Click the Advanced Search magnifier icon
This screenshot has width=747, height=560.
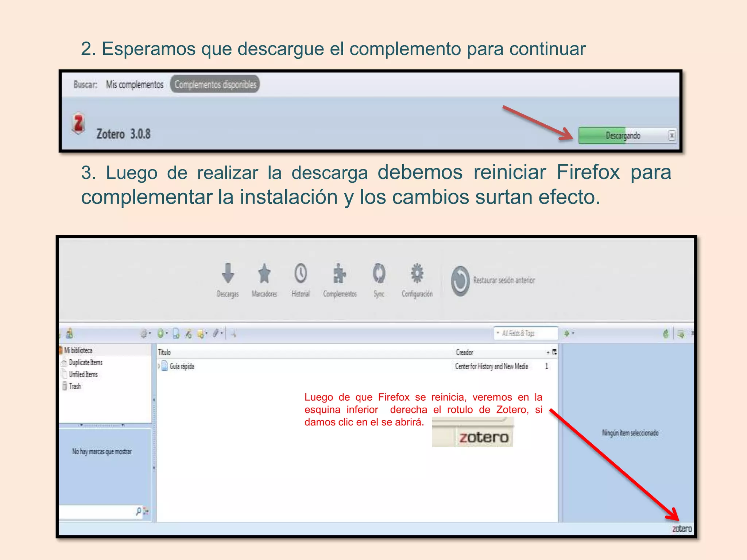233,333
